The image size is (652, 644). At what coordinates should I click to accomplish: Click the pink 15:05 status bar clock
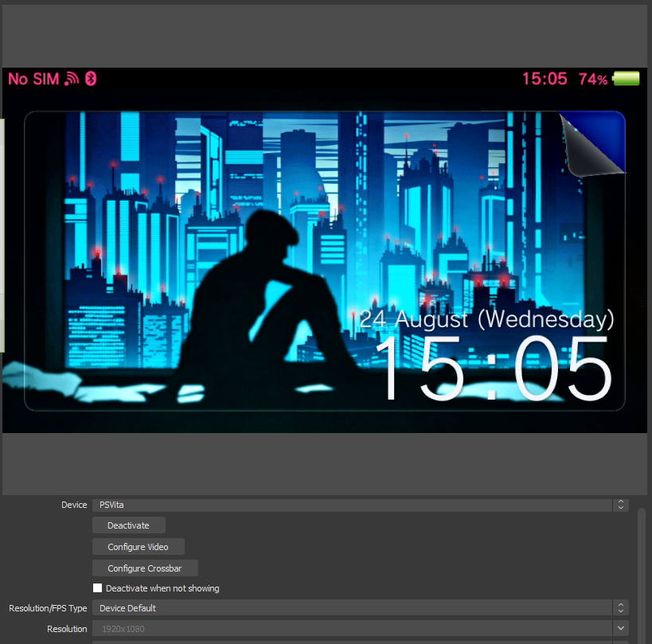(x=545, y=79)
